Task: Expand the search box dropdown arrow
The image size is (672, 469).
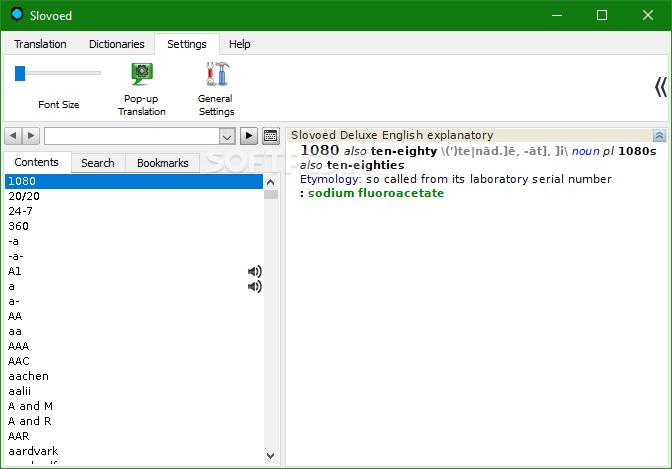Action: point(227,137)
